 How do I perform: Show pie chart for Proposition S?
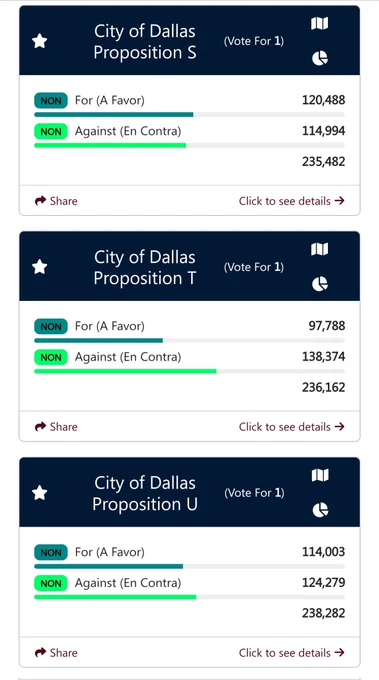pos(320,58)
